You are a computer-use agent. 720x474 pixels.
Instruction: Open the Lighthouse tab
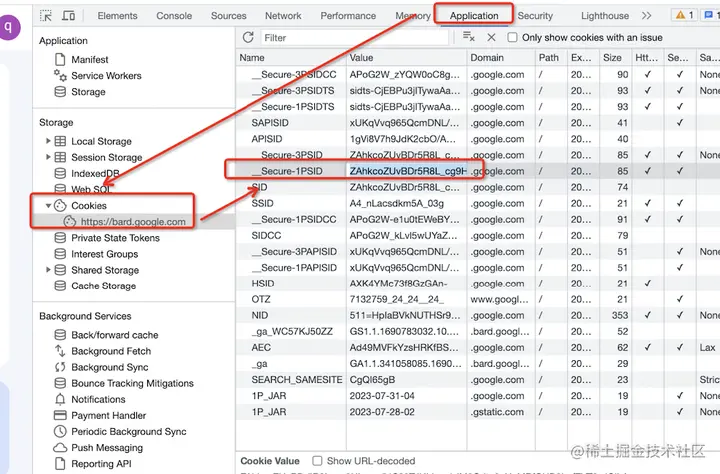click(605, 16)
